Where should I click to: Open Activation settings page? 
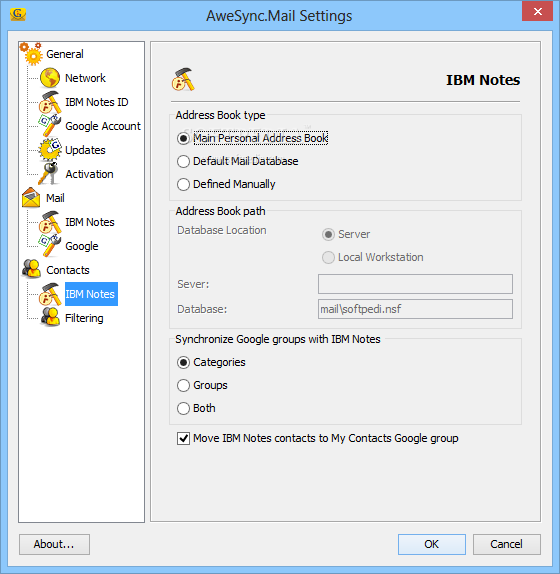tap(89, 174)
